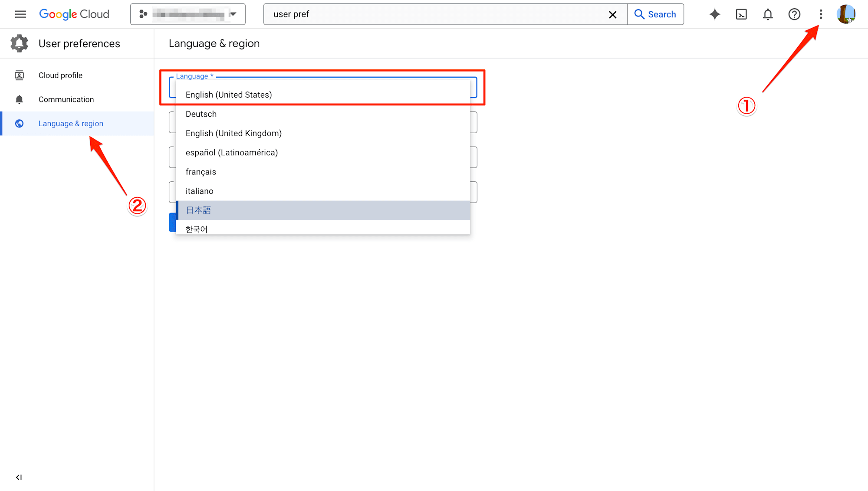
Task: Select the project selector dropdown
Action: tap(187, 14)
